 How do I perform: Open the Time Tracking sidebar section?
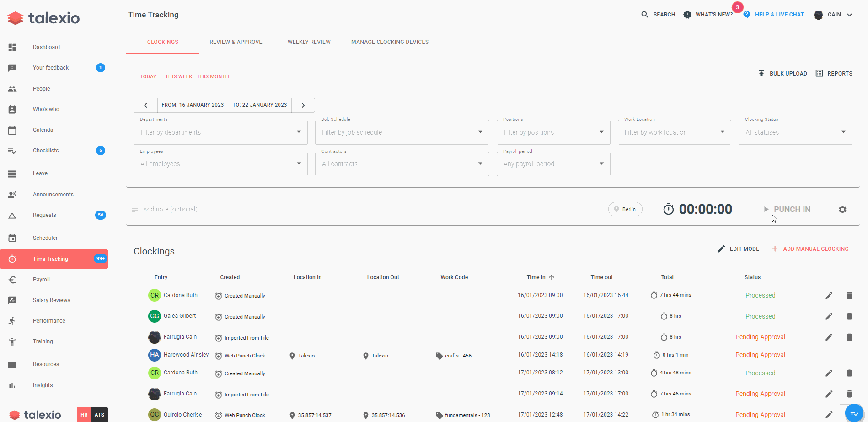50,259
